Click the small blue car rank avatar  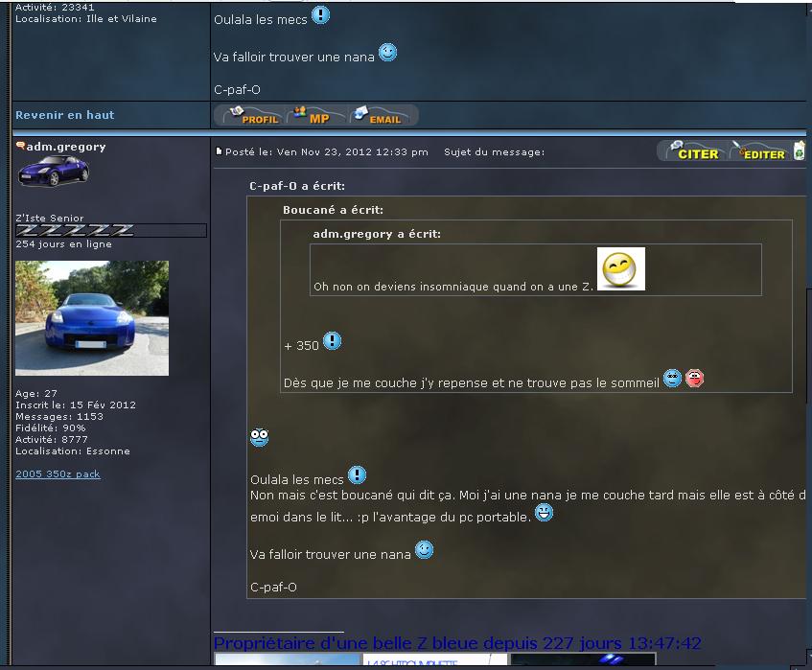(x=54, y=171)
